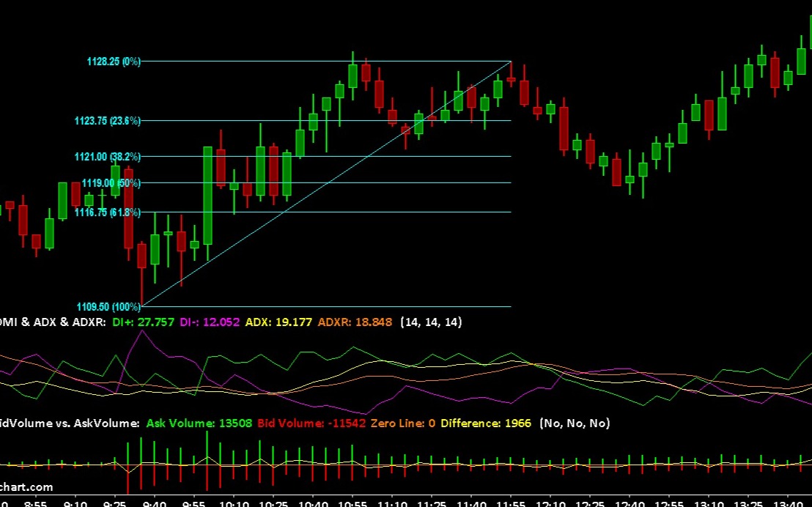Click the 1128.25 (0%) Fibonacci level label

114,62
